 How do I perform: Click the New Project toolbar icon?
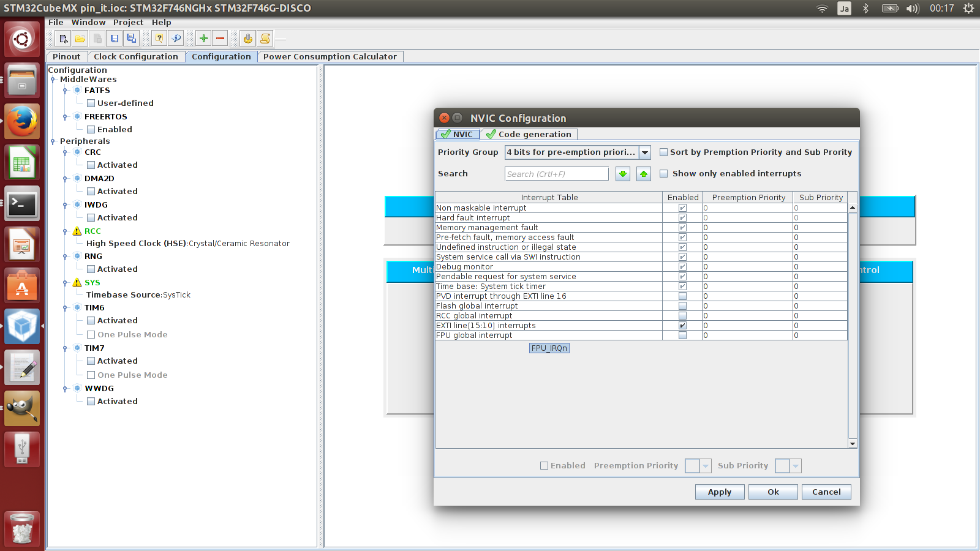pyautogui.click(x=63, y=39)
